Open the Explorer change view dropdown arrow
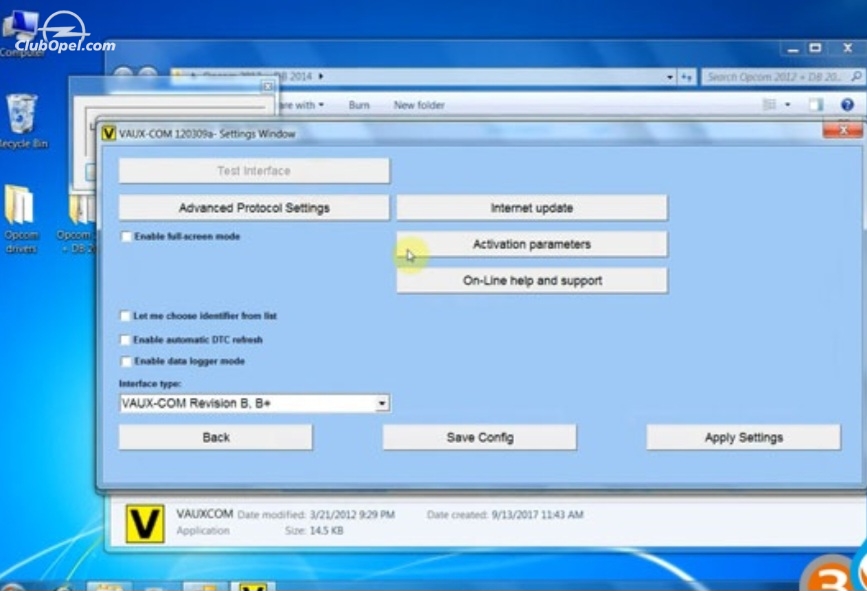This screenshot has height=591, width=867. coord(787,104)
